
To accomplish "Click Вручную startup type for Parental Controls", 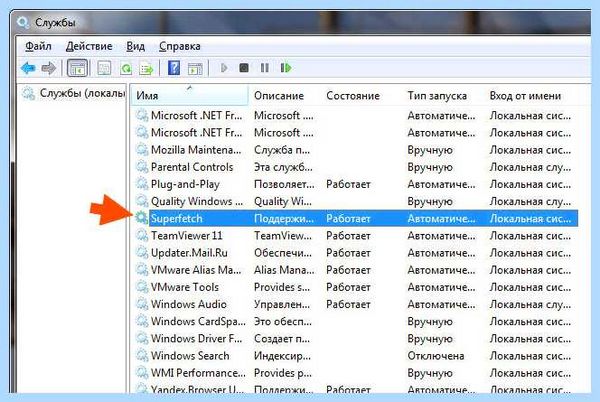I will point(430,167).
